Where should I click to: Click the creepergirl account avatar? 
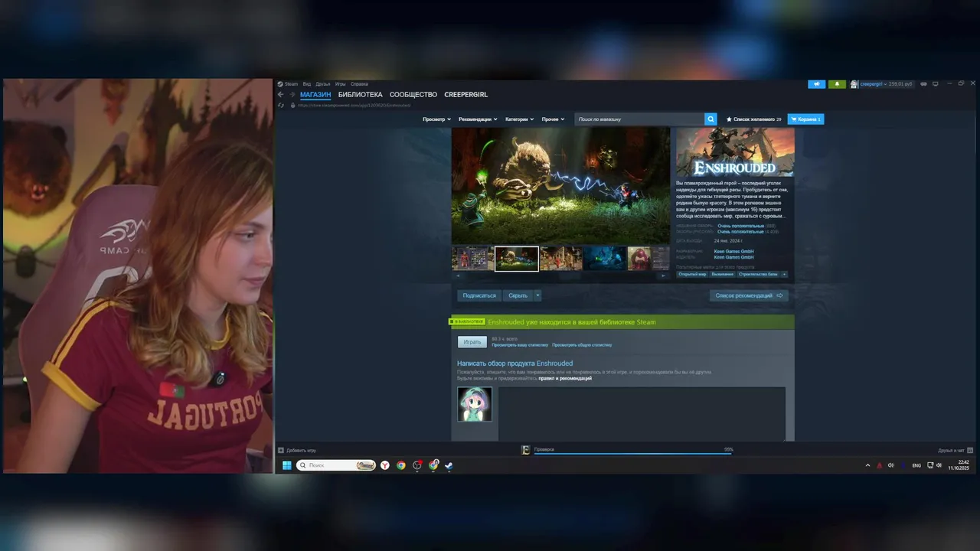[854, 84]
